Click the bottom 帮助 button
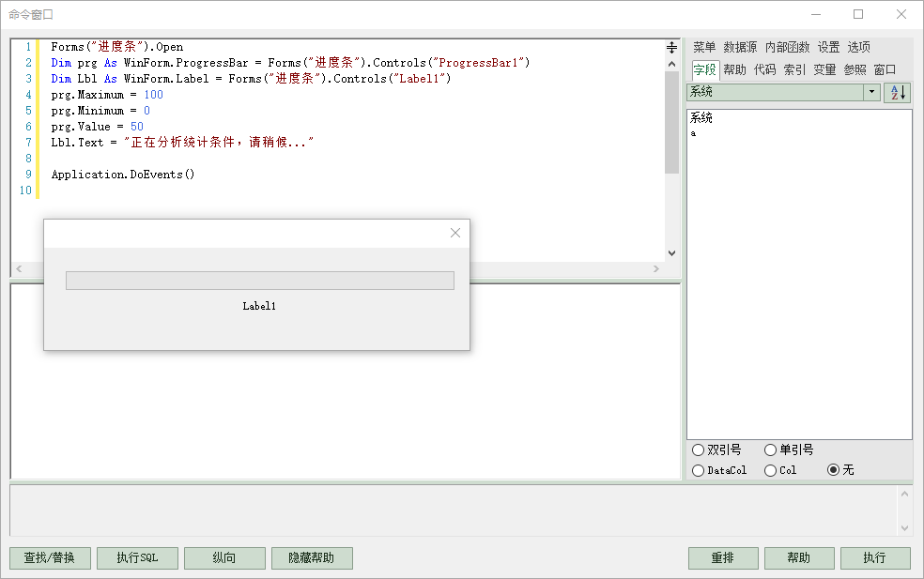Screen dimensions: 924x579 [799, 557]
